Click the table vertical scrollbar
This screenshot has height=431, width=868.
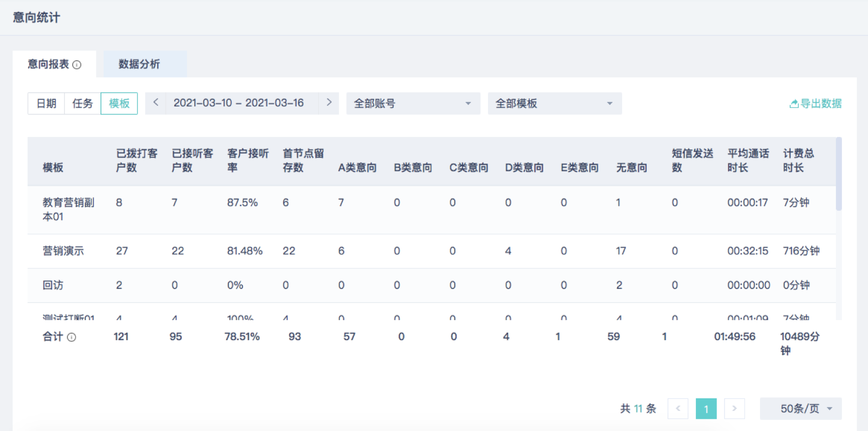(x=839, y=174)
